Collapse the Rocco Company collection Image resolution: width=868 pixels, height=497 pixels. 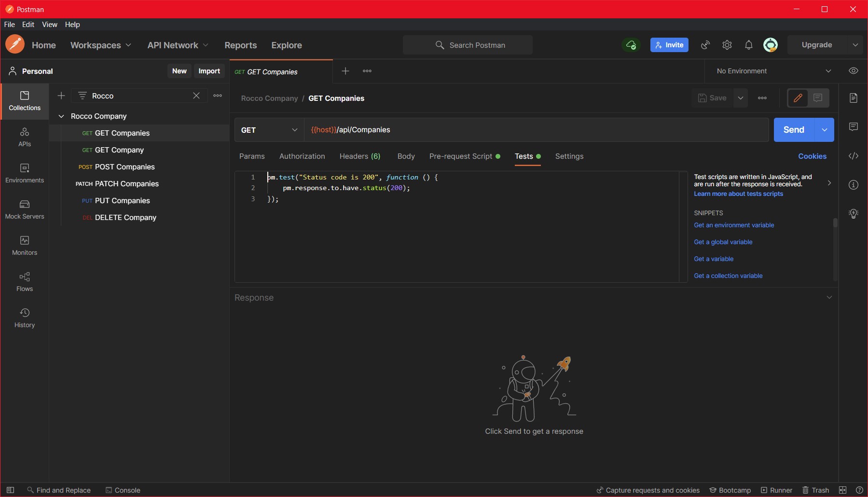coord(61,116)
